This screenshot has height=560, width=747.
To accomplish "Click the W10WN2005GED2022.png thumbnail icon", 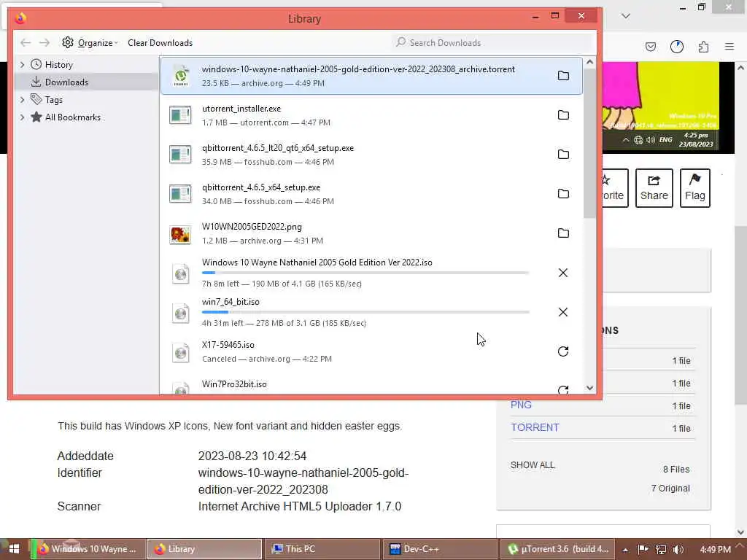I will coord(181,234).
